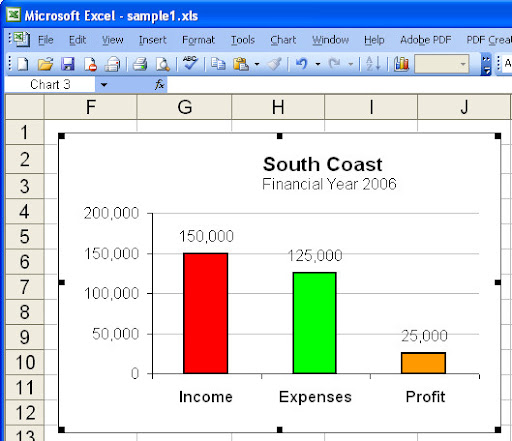Click the Sort Ascending A-Z icon
512x441 pixels.
click(373, 63)
